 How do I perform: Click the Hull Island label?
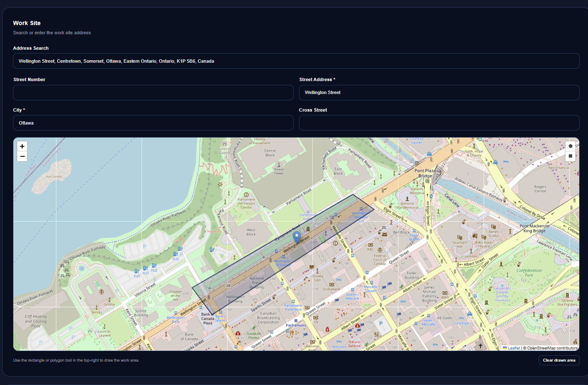click(53, 176)
